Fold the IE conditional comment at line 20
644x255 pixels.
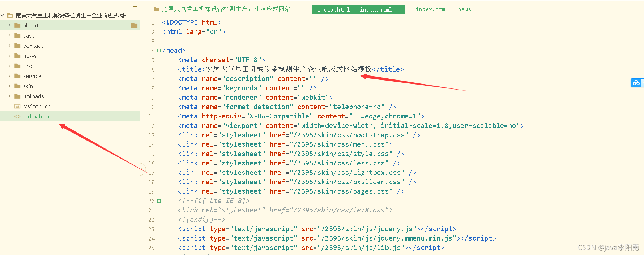(x=159, y=201)
